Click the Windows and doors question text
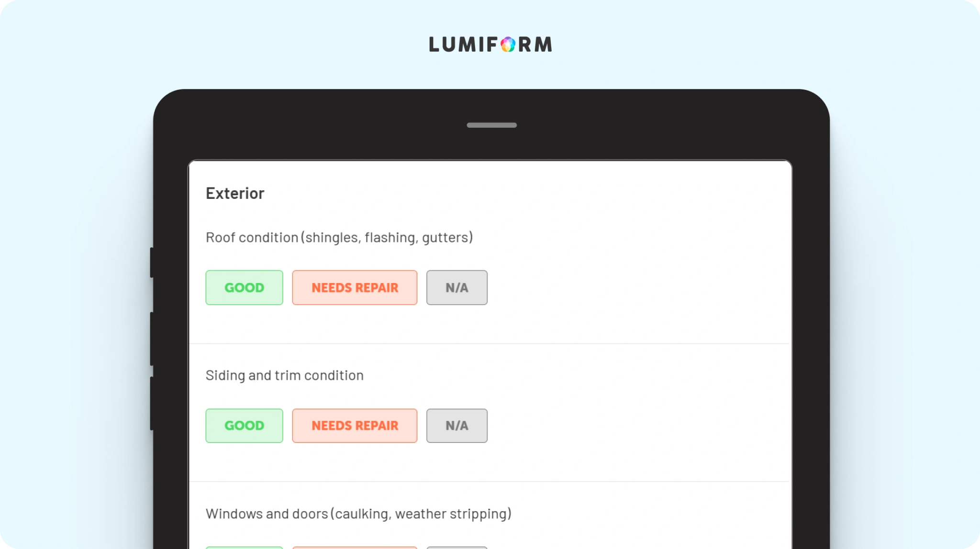Viewport: 980px width, 549px height. 358,514
